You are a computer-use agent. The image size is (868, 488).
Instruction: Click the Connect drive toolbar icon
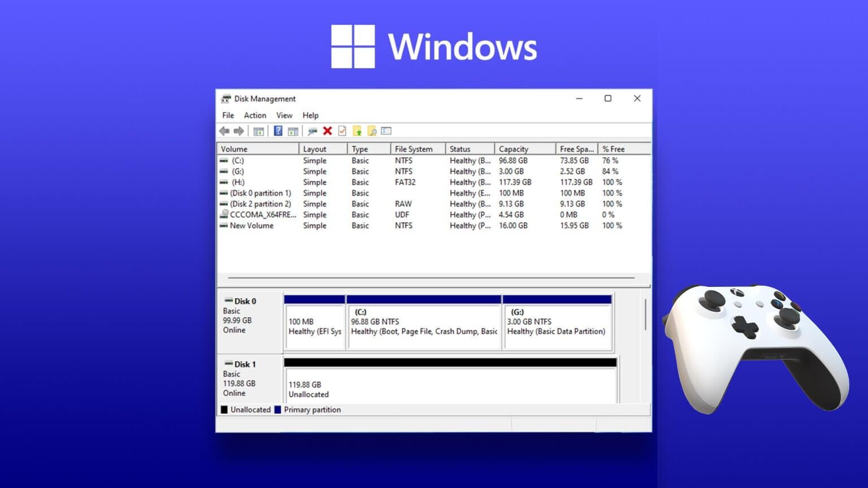coord(312,131)
